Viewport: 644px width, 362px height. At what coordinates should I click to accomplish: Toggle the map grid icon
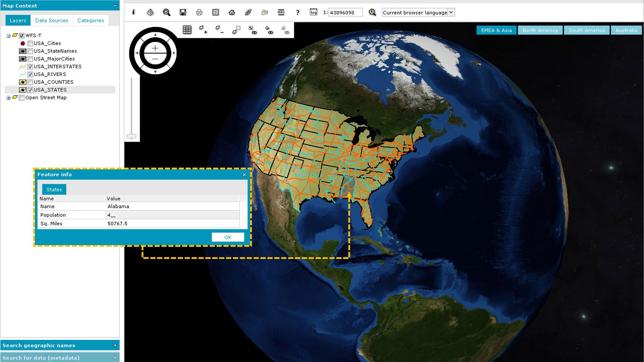click(x=187, y=30)
